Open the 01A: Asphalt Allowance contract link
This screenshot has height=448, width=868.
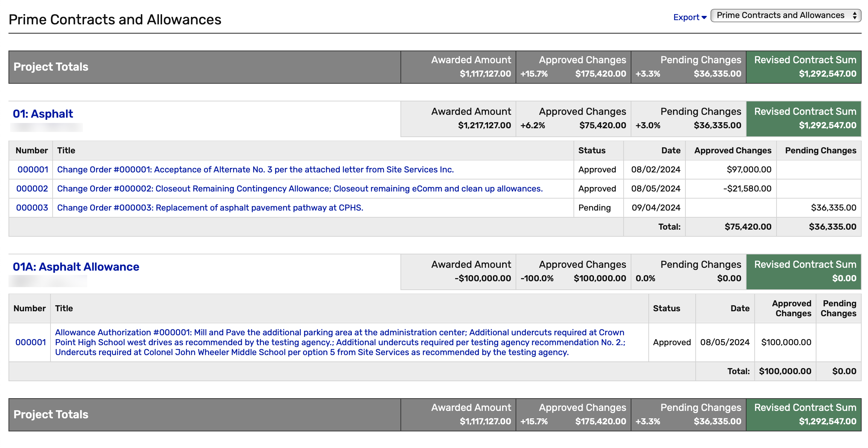click(76, 267)
